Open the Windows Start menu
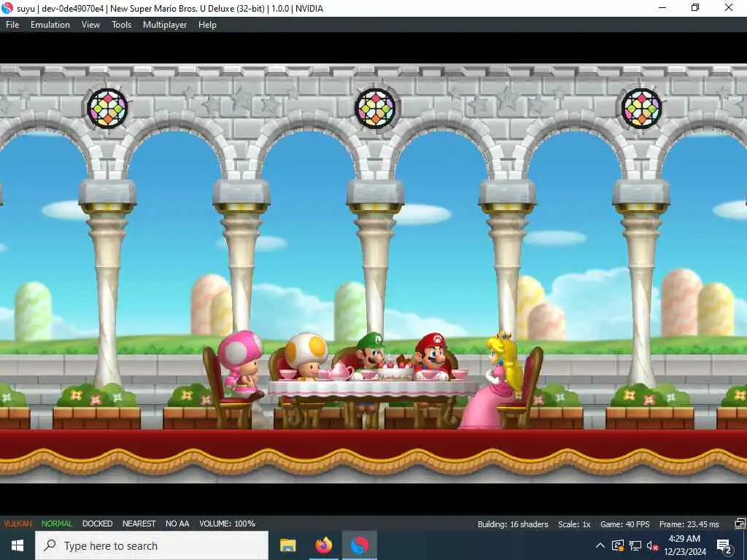This screenshot has height=560, width=747. [18, 545]
